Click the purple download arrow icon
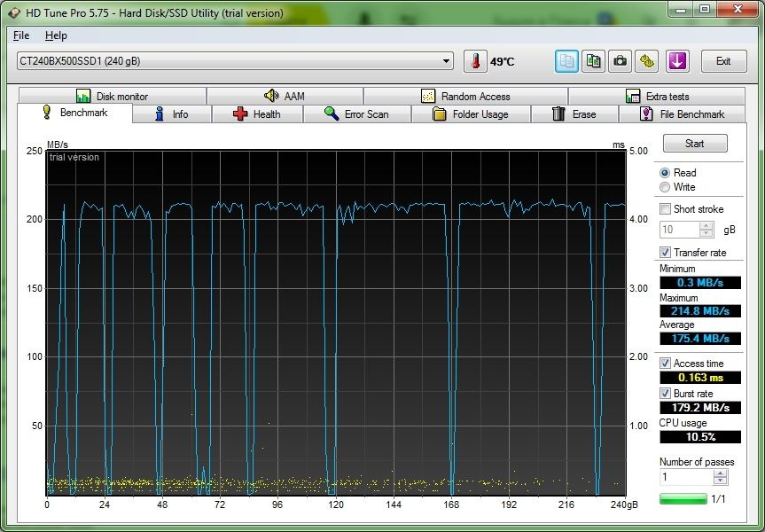Viewport: 765px width, 532px height. 677,61
